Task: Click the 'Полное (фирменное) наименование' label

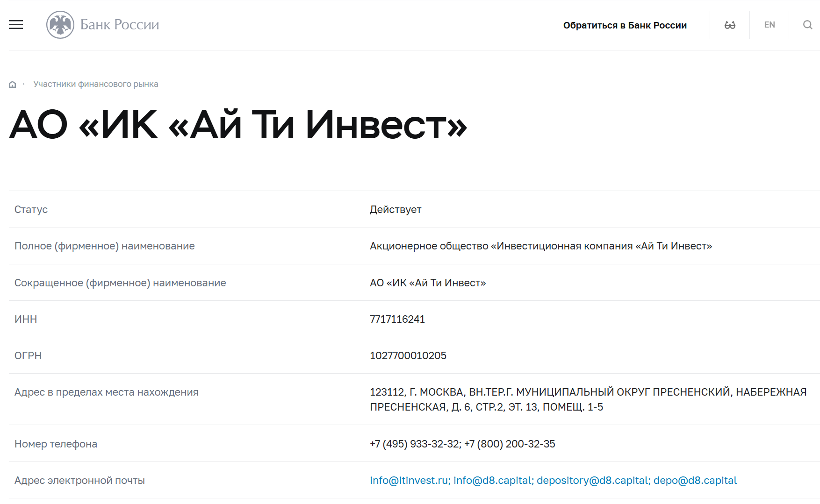Action: click(x=105, y=246)
